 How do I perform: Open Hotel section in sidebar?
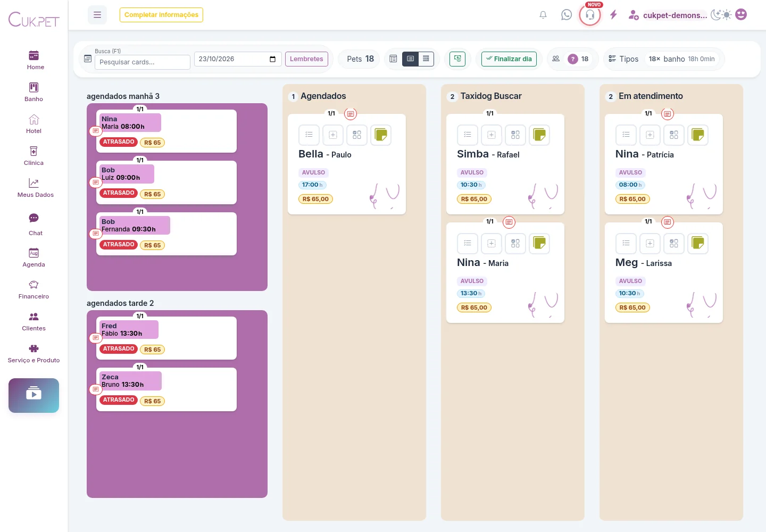click(x=34, y=124)
